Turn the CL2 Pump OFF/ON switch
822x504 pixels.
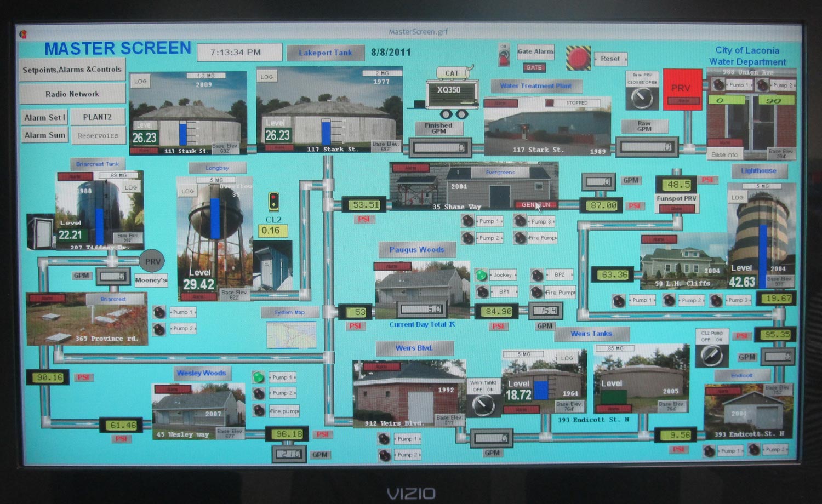tap(711, 356)
